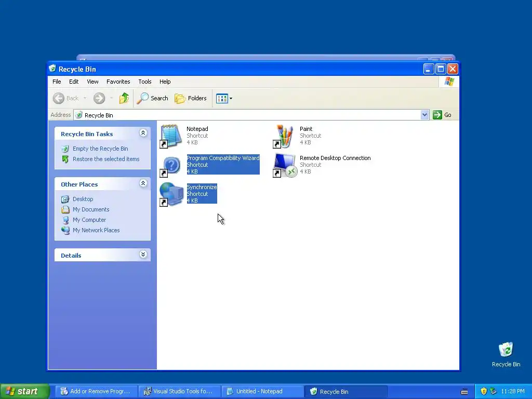Click the My Computer icon in sidebar
The height and width of the screenshot is (399, 532).
click(65, 220)
